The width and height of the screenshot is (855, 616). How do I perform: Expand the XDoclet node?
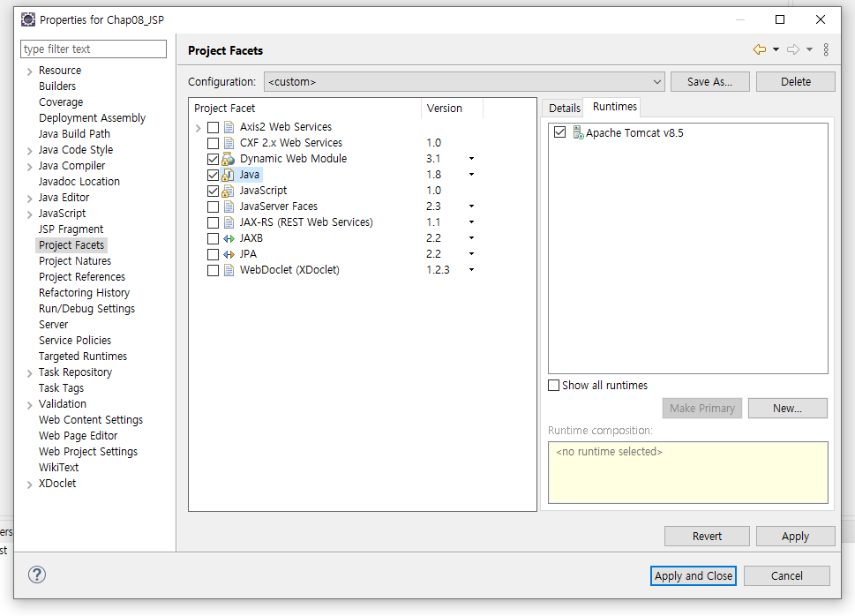(29, 484)
